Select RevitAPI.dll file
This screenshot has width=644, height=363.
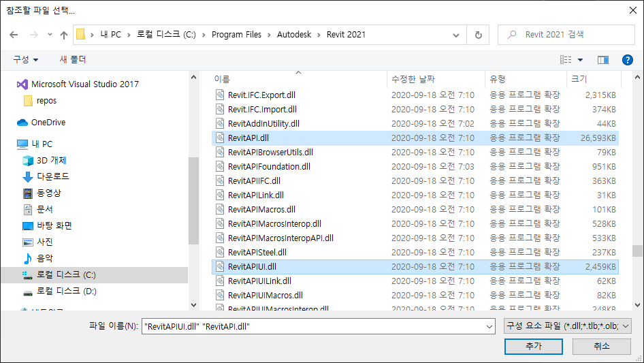(415, 138)
